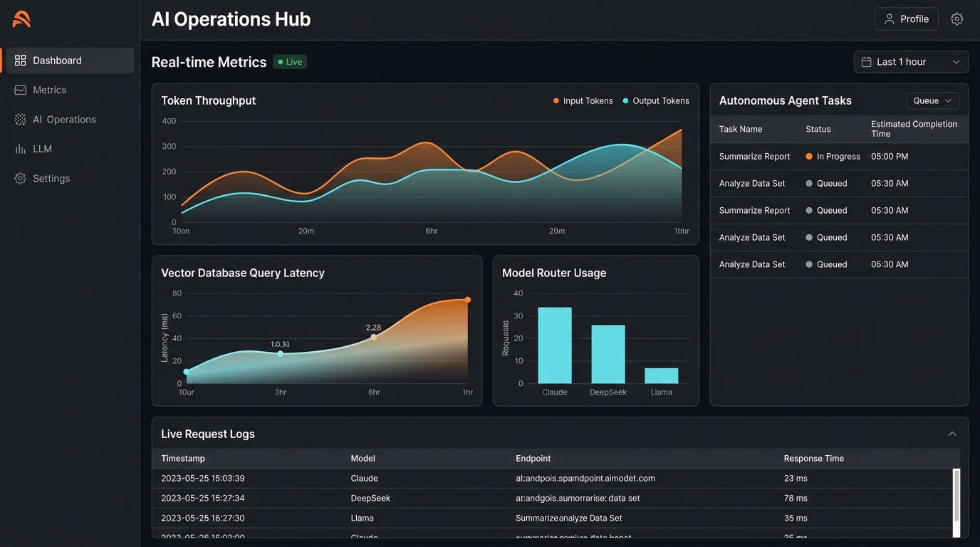Click the Autonomous Agent Tasks title
Screen dimensions: 980x547
point(786,101)
